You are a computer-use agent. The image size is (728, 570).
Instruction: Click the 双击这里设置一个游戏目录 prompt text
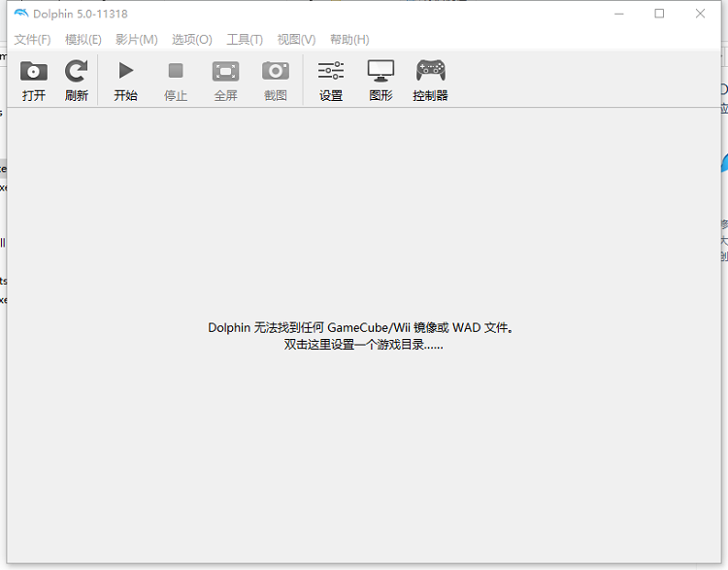[363, 345]
